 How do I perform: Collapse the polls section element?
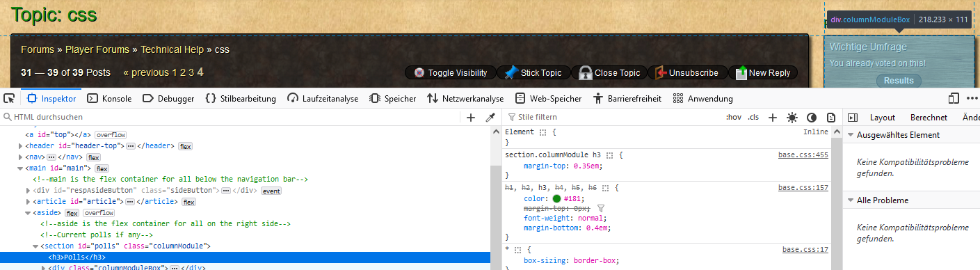[35, 246]
